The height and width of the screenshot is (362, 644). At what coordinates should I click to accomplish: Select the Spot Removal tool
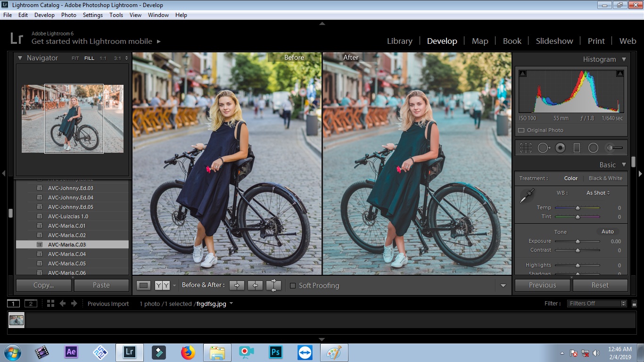pos(544,148)
